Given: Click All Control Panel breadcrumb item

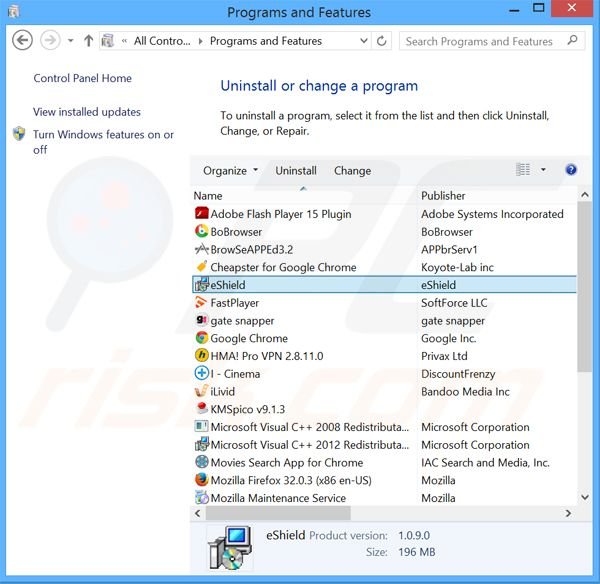Looking at the screenshot, I should (162, 41).
